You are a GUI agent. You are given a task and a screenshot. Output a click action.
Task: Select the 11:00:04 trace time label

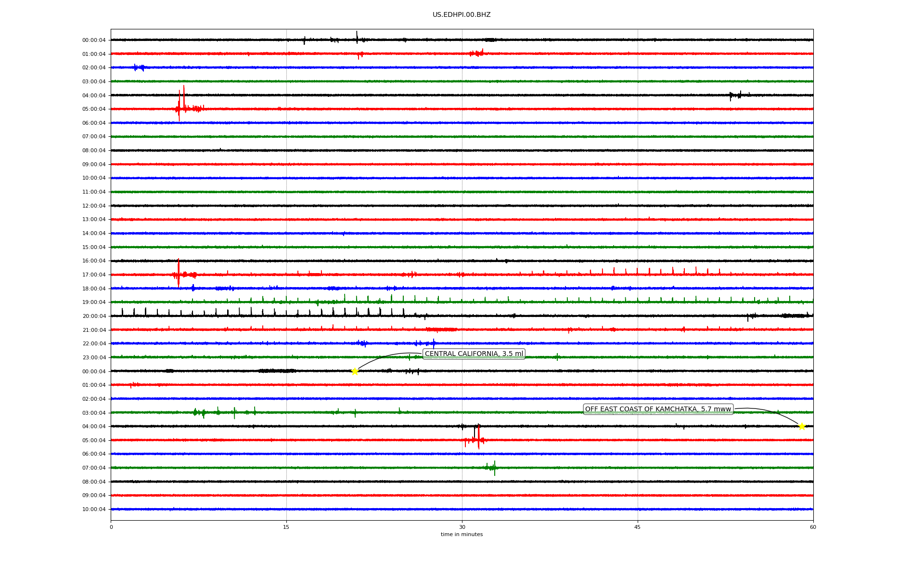[94, 192]
